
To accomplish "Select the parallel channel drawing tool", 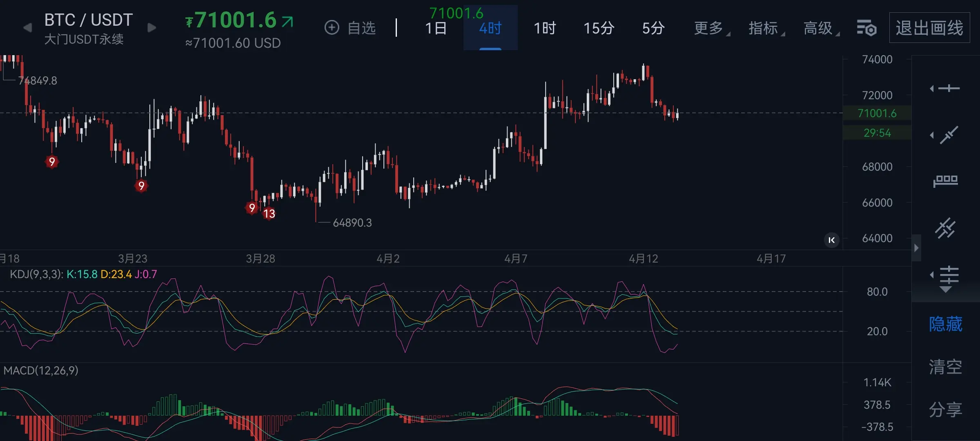I will pyautogui.click(x=946, y=228).
